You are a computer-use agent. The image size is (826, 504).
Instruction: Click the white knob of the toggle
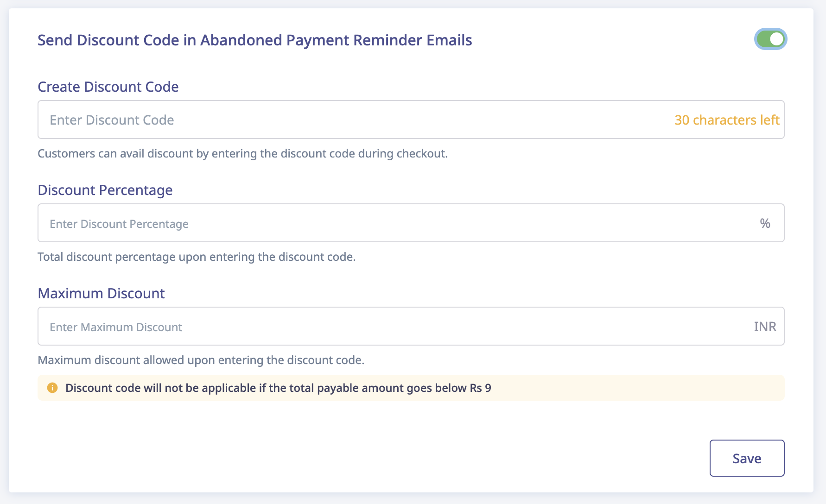[x=777, y=39]
